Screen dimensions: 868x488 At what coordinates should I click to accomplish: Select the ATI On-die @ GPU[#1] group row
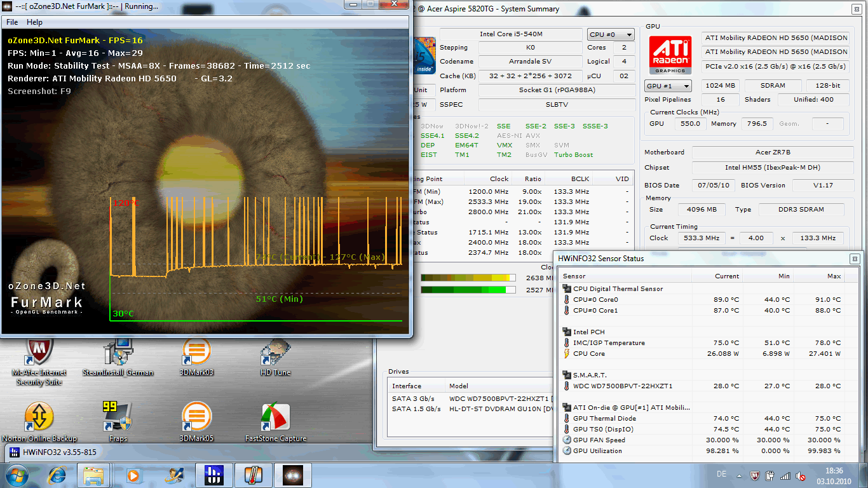[703, 408]
